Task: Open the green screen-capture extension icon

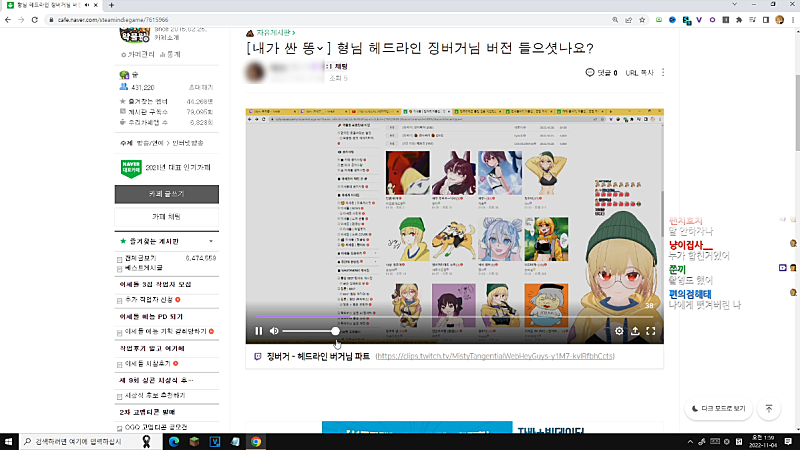Action: coord(659,20)
